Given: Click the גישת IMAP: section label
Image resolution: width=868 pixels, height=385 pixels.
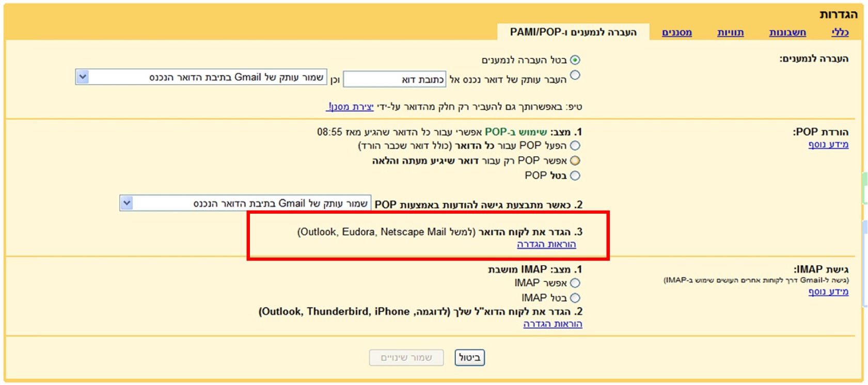Looking at the screenshot, I should click(x=821, y=269).
